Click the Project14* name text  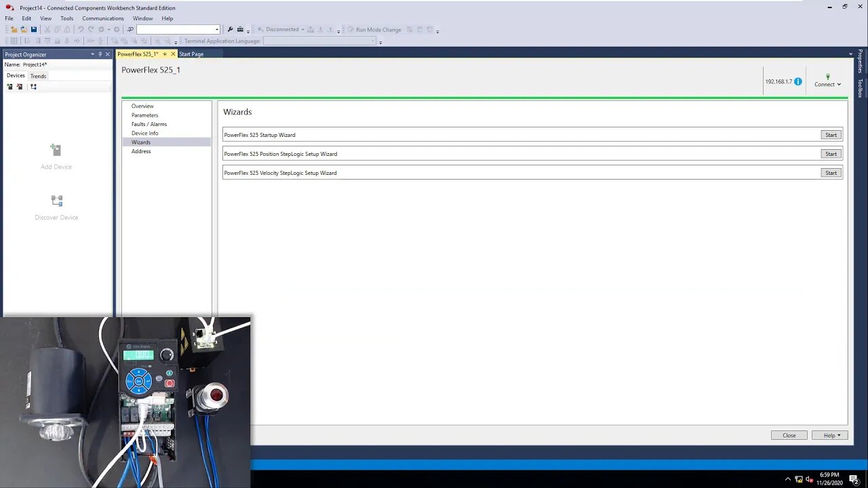(35, 64)
